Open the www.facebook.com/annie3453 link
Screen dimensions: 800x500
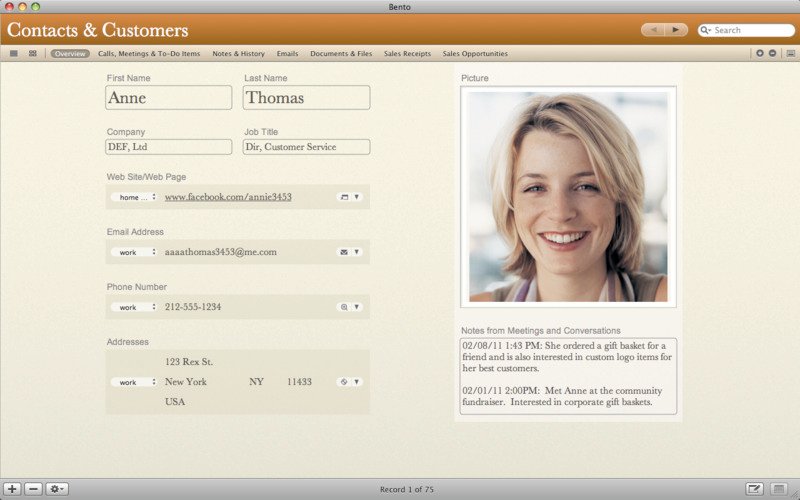(x=228, y=197)
